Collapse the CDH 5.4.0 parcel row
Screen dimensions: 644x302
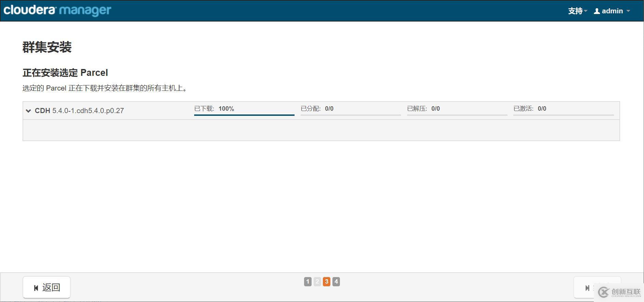point(28,111)
